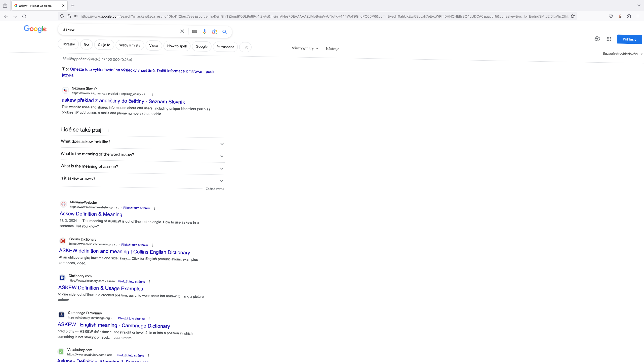Open the settings gear icon
Screen dimensions: 644x362
[x=597, y=39]
